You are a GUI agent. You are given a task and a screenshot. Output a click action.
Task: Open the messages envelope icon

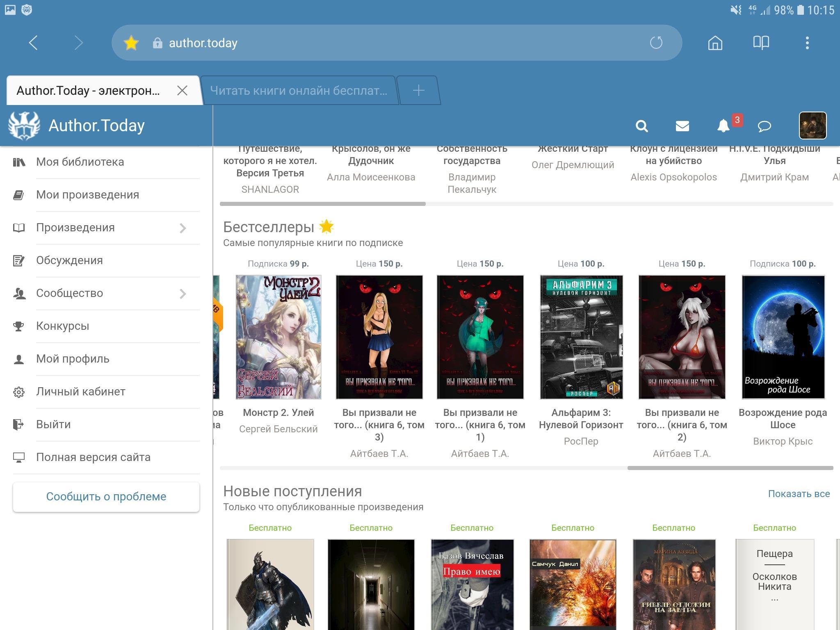click(682, 126)
